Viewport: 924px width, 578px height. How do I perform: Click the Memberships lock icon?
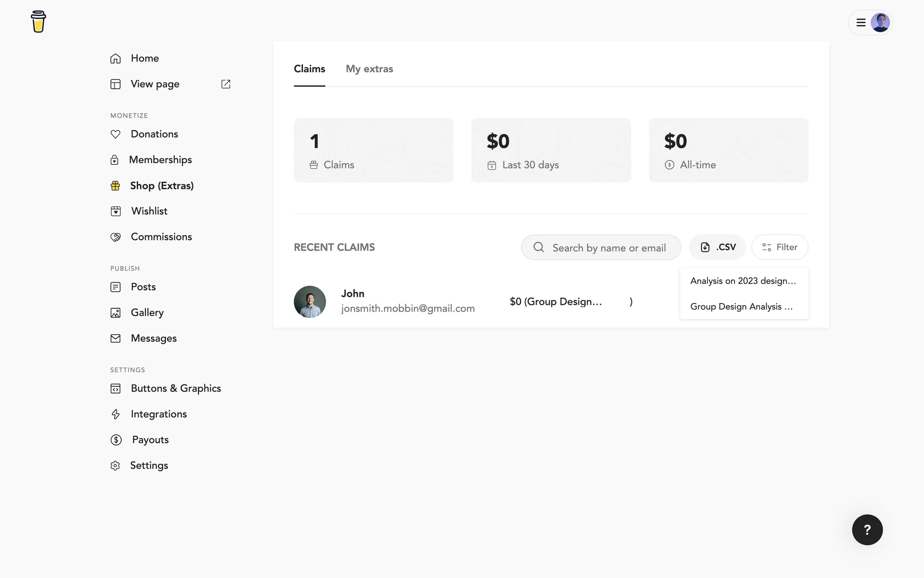pos(115,160)
